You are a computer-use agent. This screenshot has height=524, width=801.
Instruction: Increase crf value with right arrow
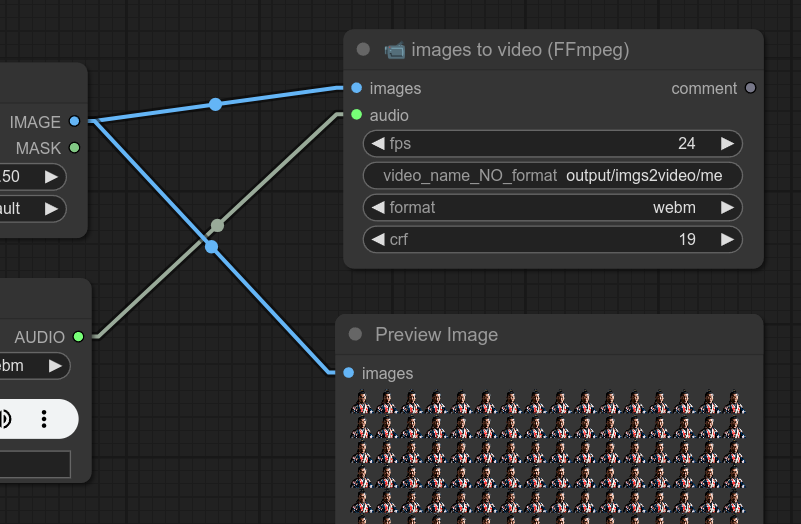click(727, 240)
